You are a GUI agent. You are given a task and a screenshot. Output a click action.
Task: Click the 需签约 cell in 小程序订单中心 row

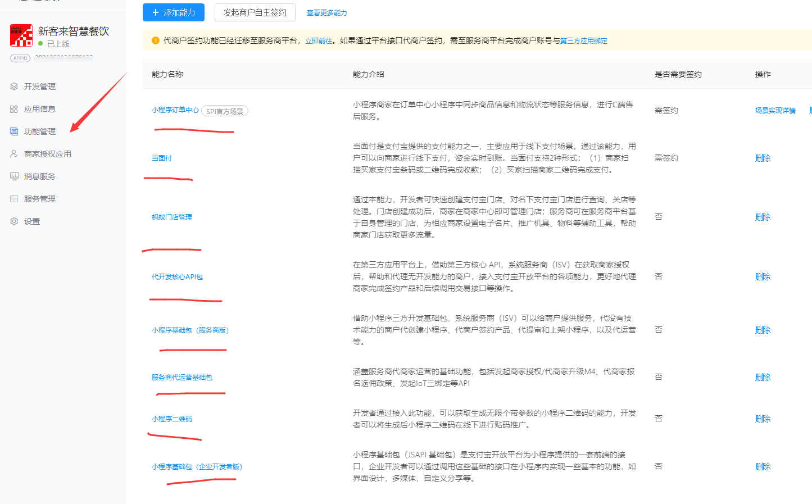click(x=666, y=111)
